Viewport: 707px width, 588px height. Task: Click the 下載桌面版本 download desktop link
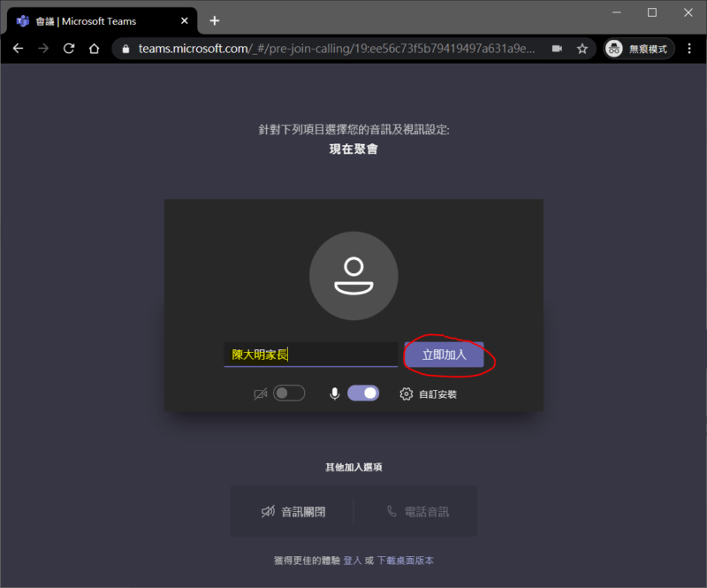coord(405,561)
